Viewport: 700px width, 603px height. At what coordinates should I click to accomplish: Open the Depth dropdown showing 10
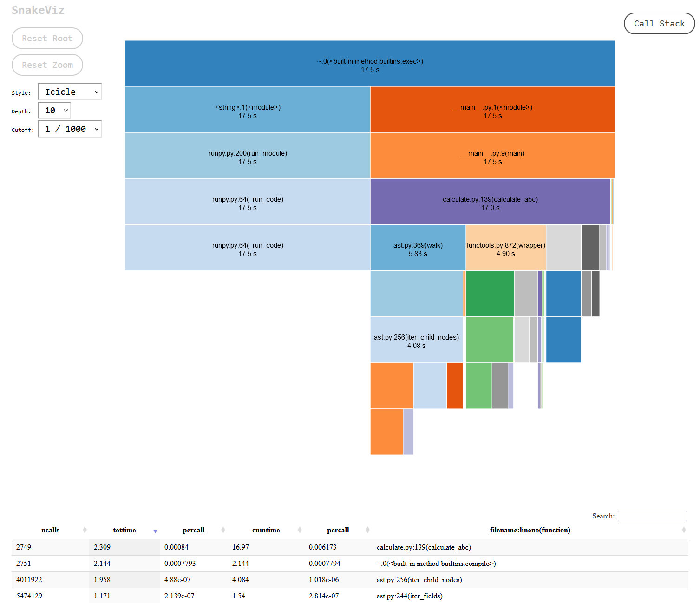[x=54, y=111]
